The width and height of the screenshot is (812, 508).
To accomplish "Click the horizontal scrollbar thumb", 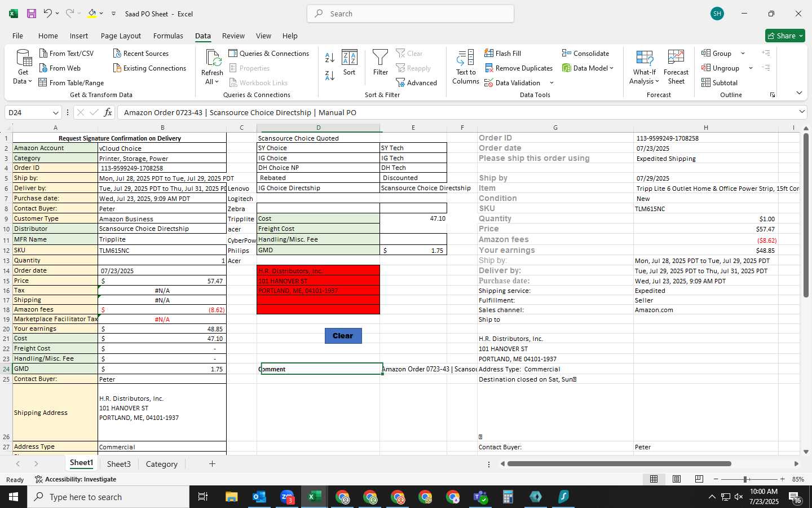I will pos(619,464).
